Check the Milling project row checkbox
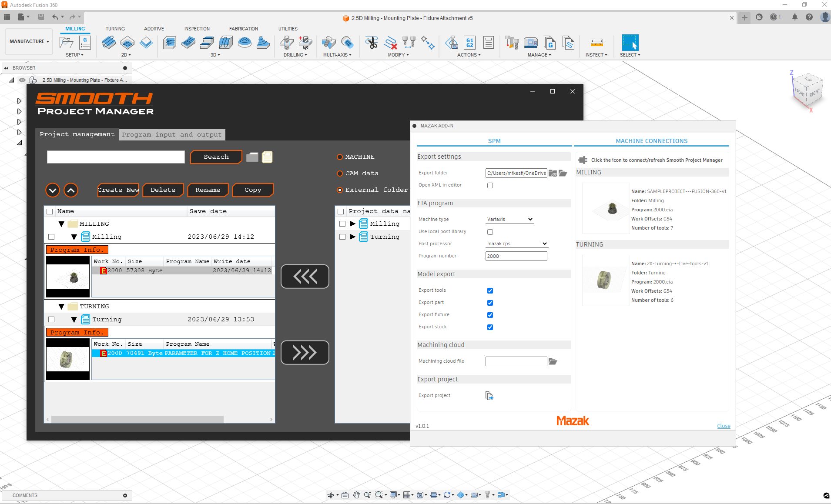Screen dimensions: 831x504 click(51, 237)
